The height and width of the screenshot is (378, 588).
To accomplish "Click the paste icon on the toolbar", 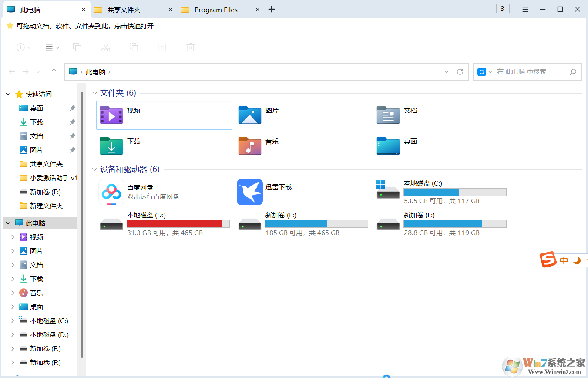I will tap(134, 47).
